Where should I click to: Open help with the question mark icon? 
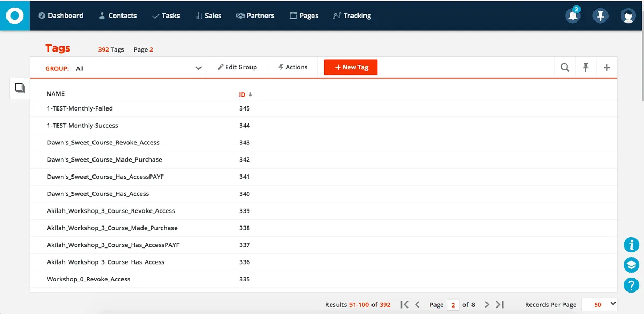[x=631, y=285]
